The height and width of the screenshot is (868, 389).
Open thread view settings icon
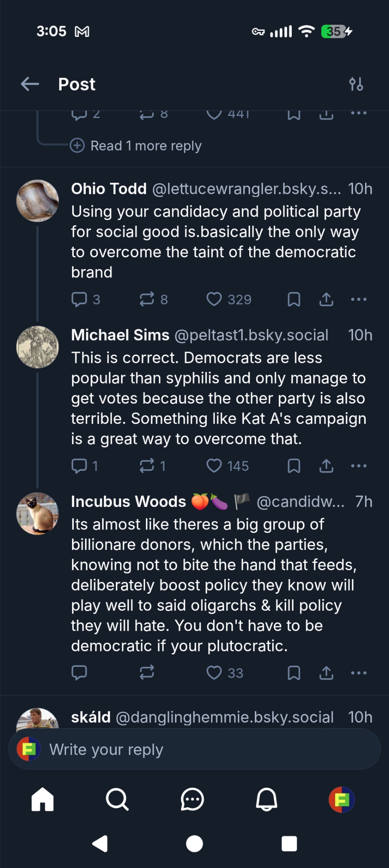point(356,84)
